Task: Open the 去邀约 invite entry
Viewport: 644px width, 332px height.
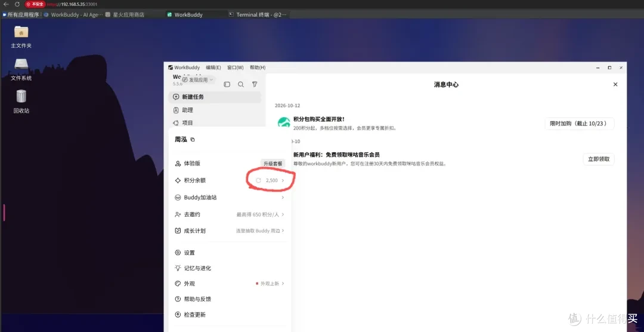Action: click(x=230, y=214)
